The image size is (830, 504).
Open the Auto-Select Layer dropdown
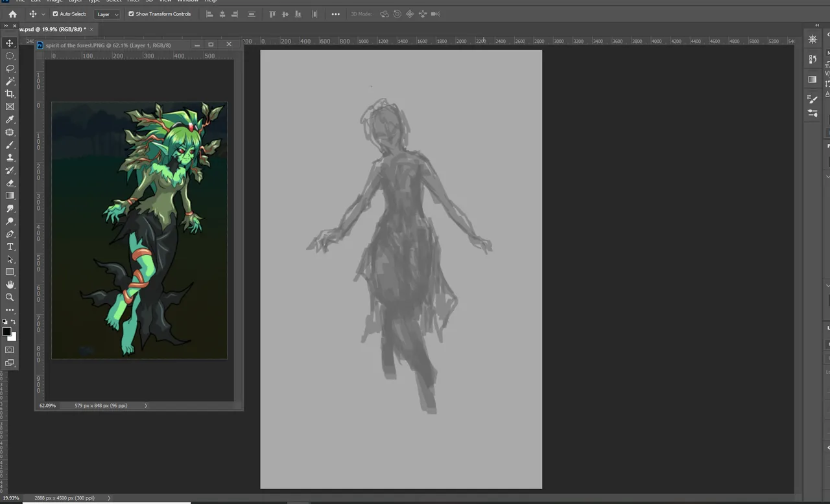pos(107,14)
